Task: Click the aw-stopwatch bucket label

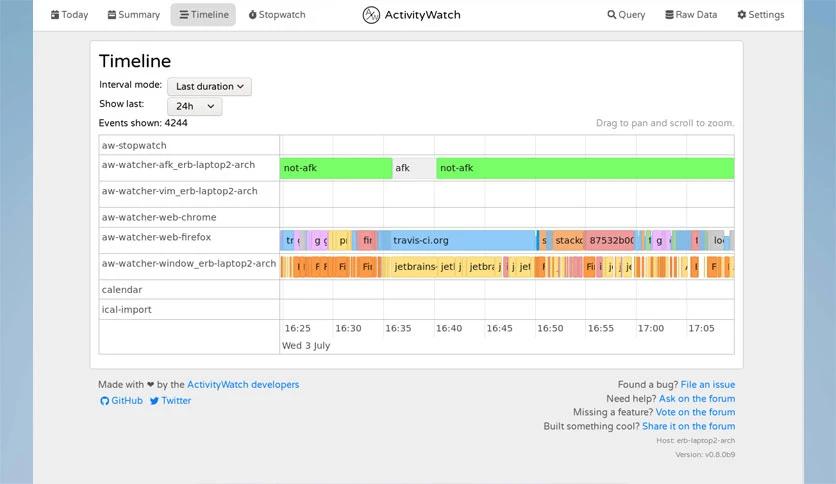Action: tap(134, 146)
